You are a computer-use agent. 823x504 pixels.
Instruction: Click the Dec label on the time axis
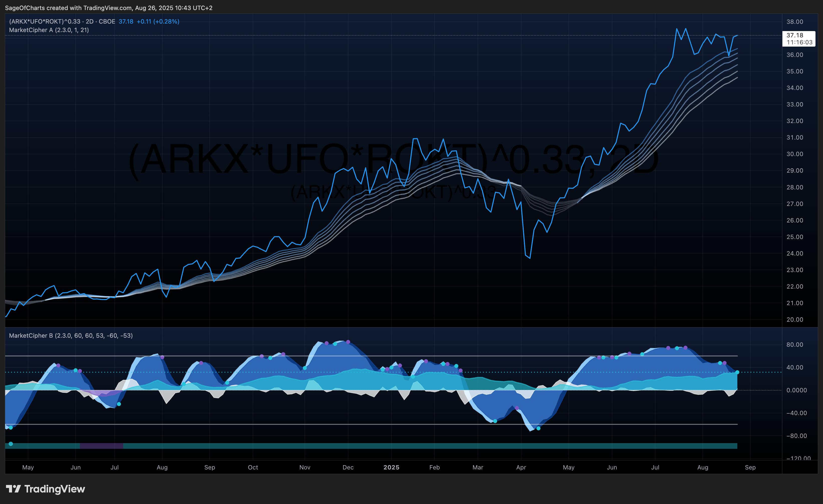point(348,467)
